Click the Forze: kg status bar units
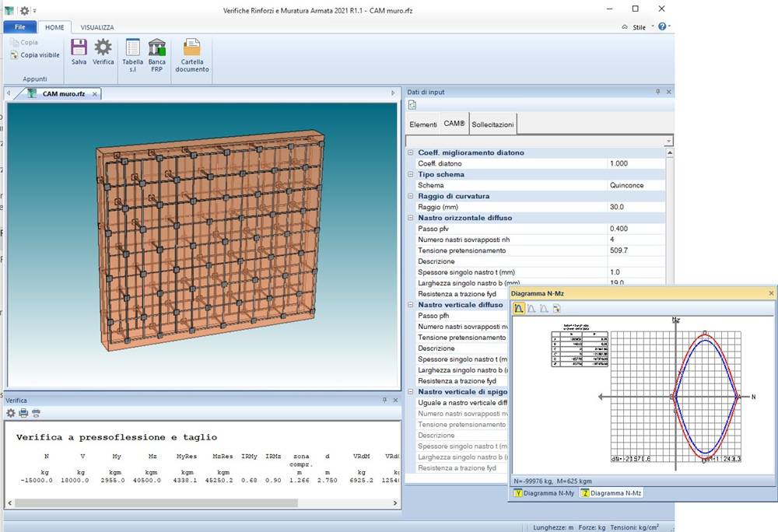The height and width of the screenshot is (532, 778). pyautogui.click(x=592, y=527)
